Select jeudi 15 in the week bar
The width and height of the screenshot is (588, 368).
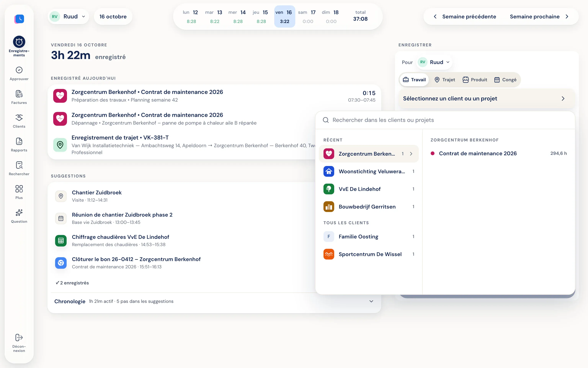(261, 16)
